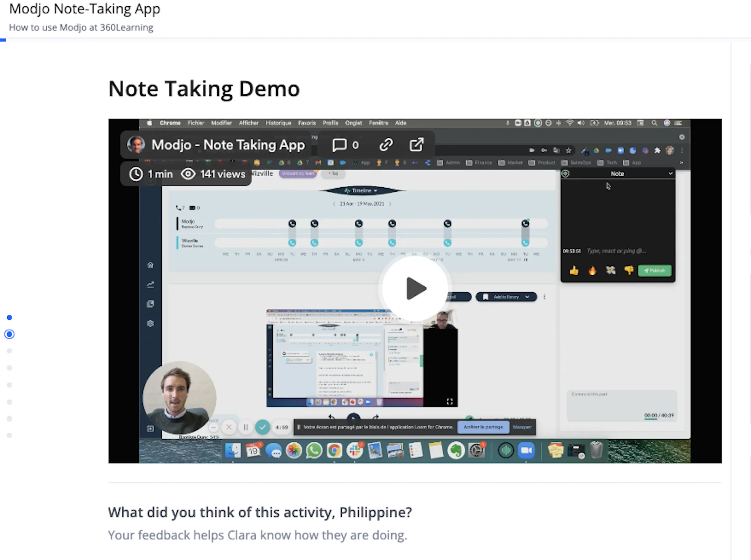The image size is (751, 560).
Task: Click the last call marker on the Modjo timeline row
Action: (525, 223)
